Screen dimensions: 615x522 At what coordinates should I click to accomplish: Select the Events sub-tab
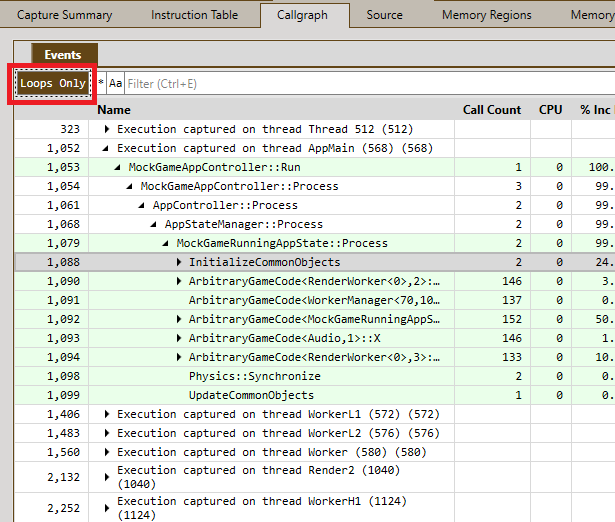point(63,55)
